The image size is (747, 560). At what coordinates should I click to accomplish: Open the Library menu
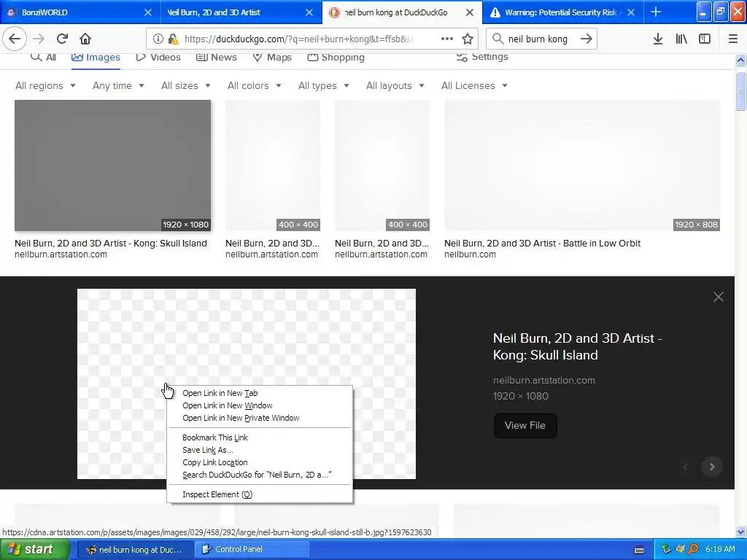tap(681, 39)
